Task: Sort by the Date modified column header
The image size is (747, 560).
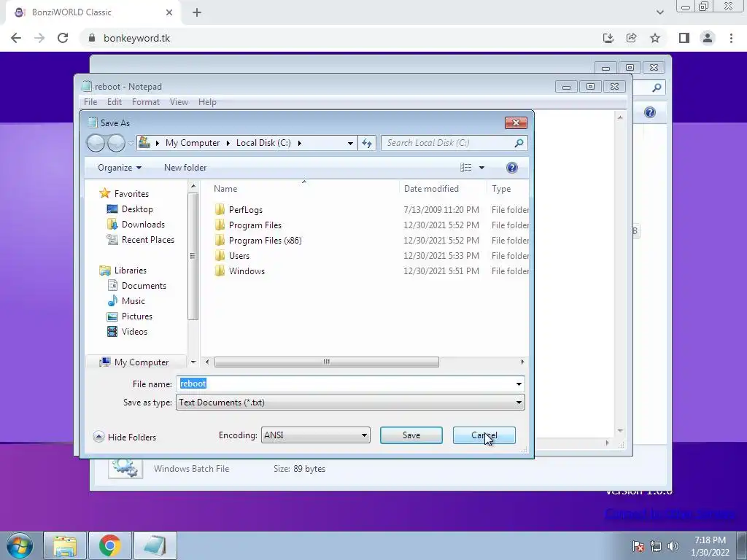Action: pos(443,189)
